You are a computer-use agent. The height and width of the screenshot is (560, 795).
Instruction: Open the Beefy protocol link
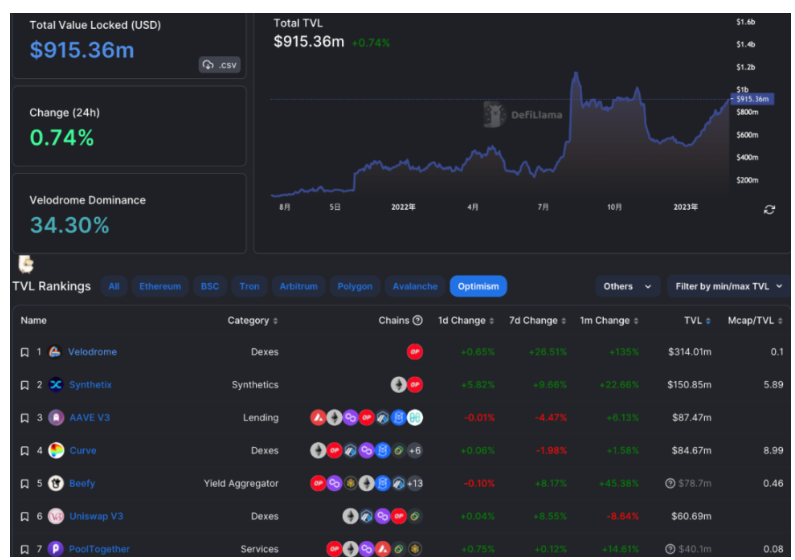point(82,484)
